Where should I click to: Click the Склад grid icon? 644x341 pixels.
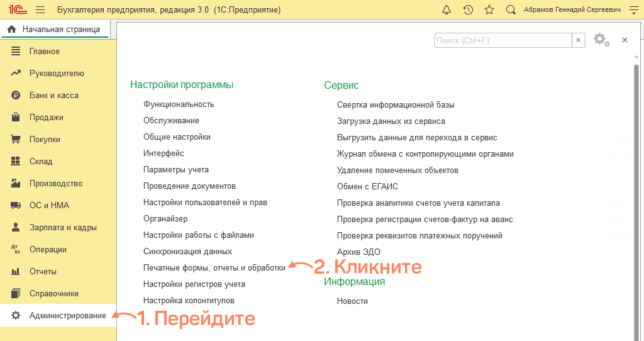(16, 161)
